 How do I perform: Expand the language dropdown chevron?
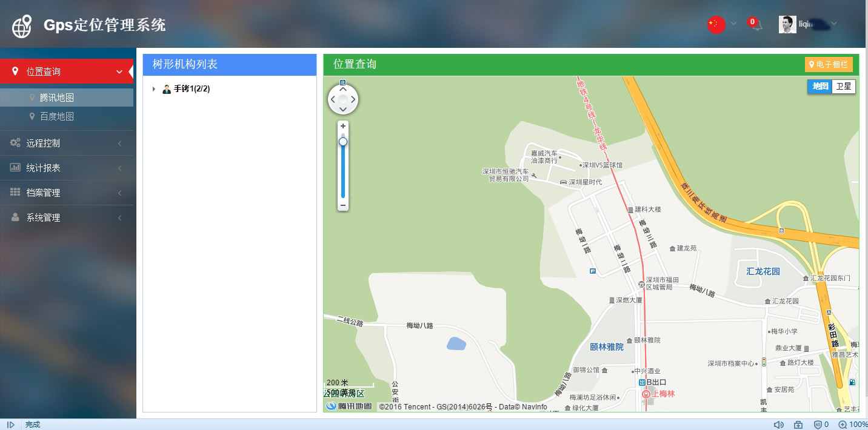(x=733, y=24)
